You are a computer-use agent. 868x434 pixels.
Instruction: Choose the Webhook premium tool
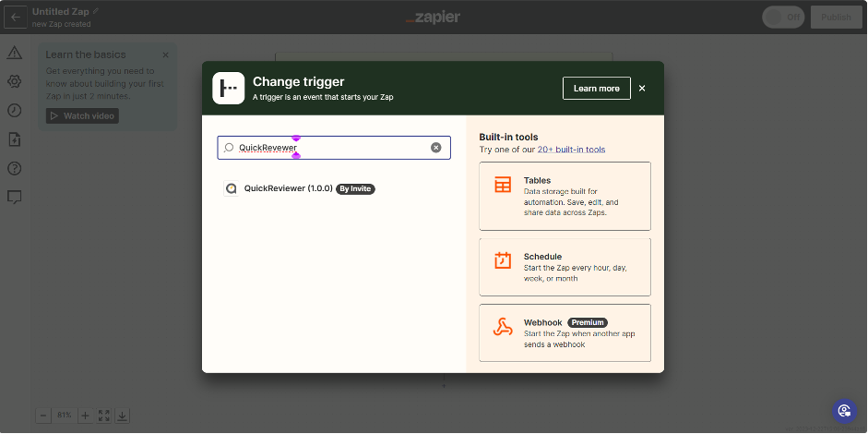click(565, 332)
